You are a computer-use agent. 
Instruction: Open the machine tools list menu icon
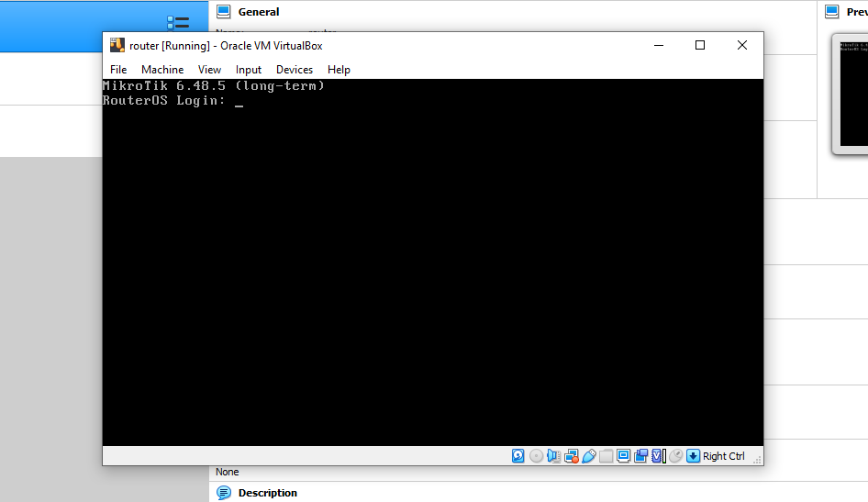click(178, 23)
